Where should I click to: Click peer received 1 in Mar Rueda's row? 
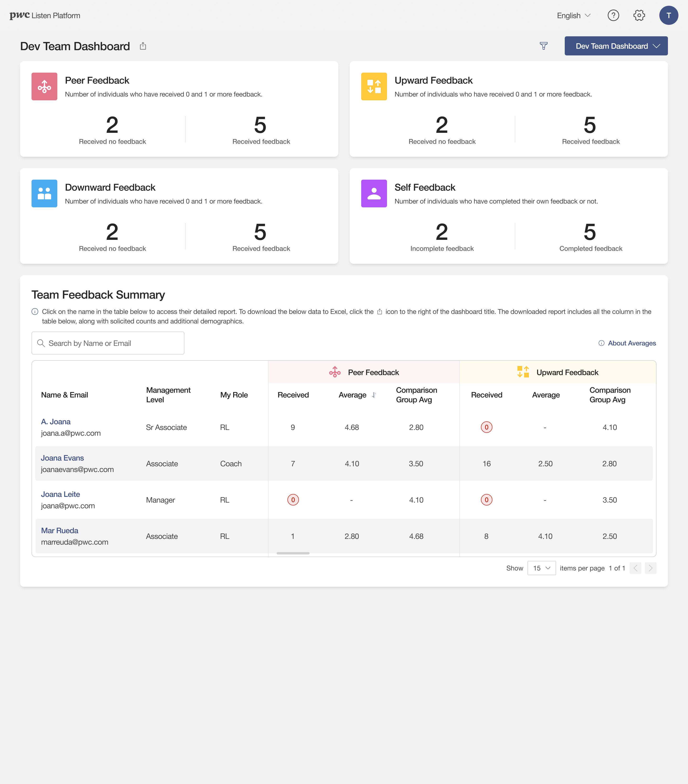pos(293,536)
